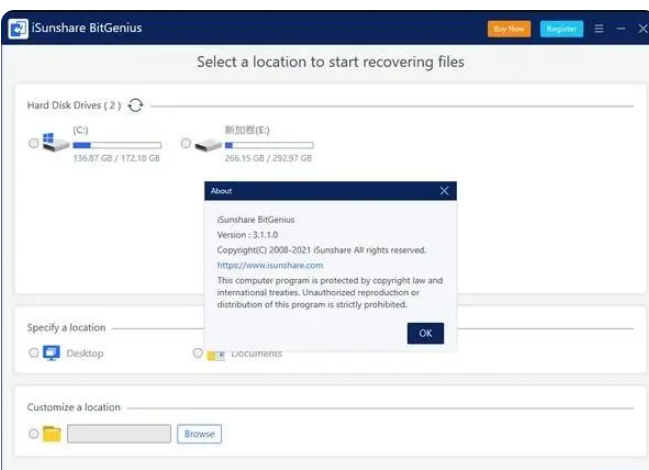649x470 pixels.
Task: Refresh the Hard Disk Drives list
Action: pyautogui.click(x=136, y=105)
